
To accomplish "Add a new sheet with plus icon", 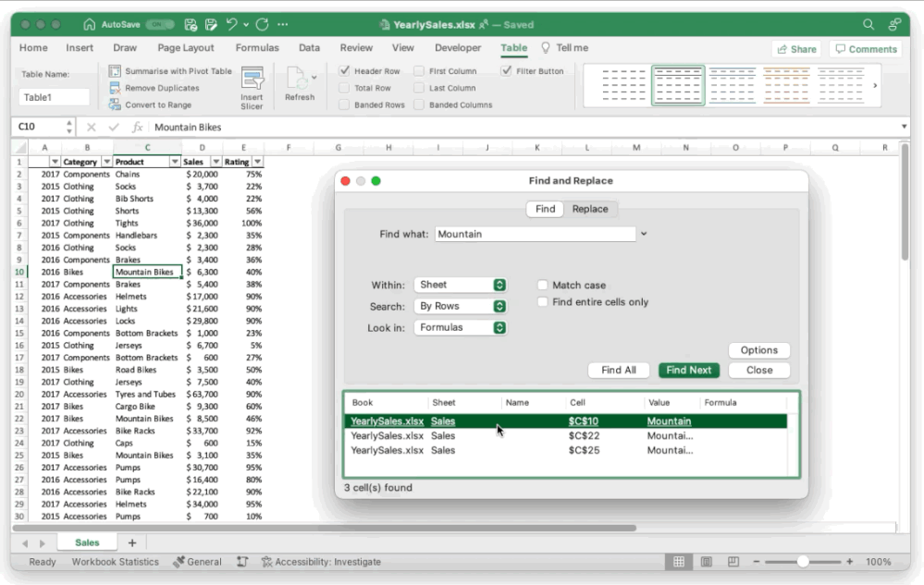I will coord(132,542).
